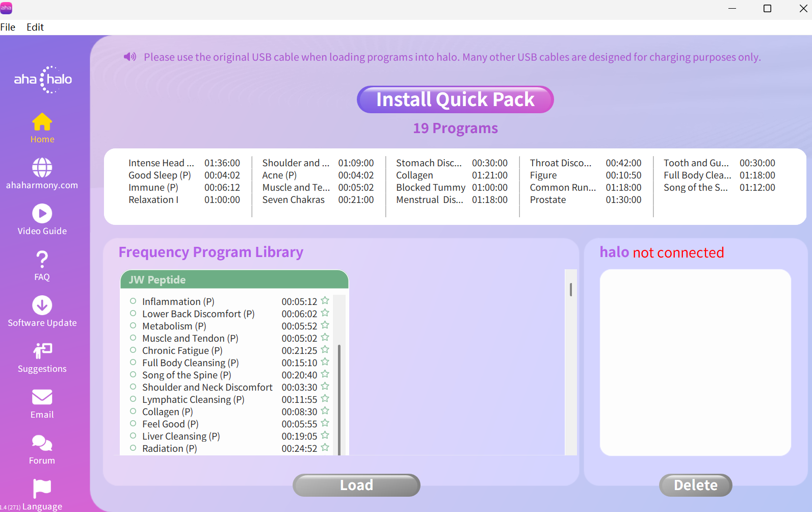Open the Edit menu
The image size is (812, 512).
pos(35,27)
